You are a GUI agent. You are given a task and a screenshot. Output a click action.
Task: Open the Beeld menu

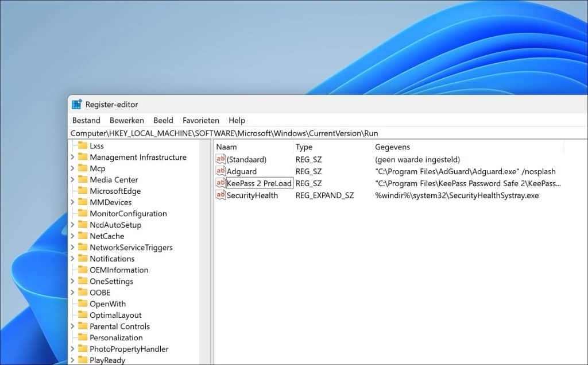[x=163, y=120]
